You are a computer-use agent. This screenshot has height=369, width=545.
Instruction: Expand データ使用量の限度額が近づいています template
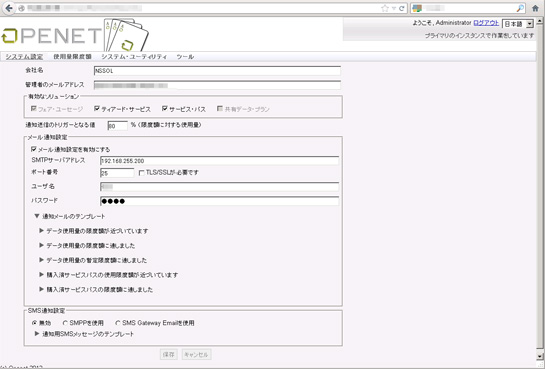[x=41, y=231]
